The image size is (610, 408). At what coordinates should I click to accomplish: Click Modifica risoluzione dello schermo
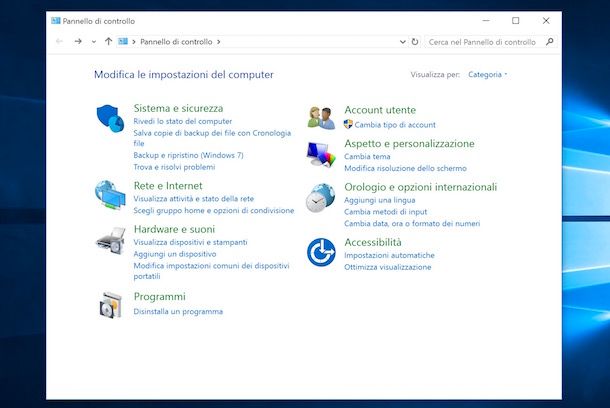405,168
